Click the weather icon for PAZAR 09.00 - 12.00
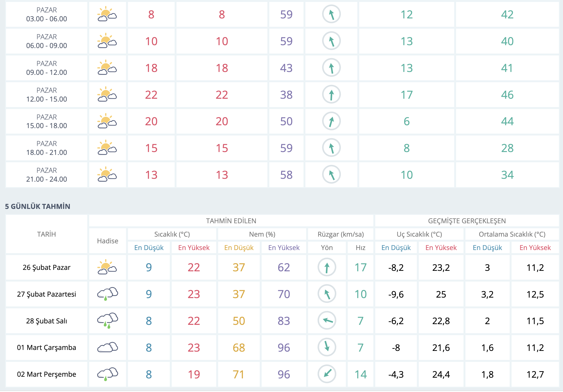This screenshot has width=563, height=392. click(x=107, y=68)
